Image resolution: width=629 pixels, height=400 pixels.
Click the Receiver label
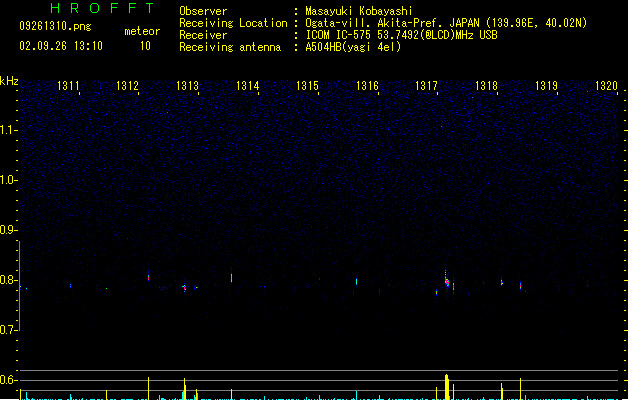[203, 35]
